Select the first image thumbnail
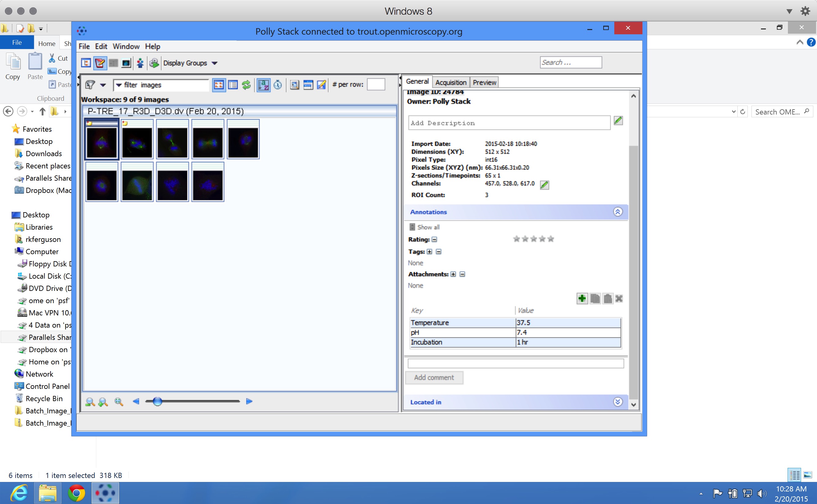Viewport: 817px width, 504px height. coord(102,139)
